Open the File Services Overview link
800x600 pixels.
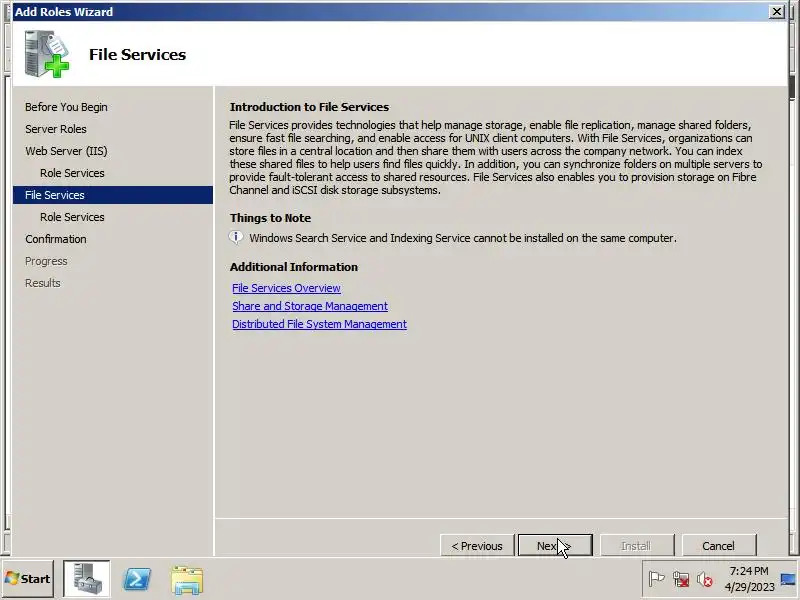pos(286,288)
